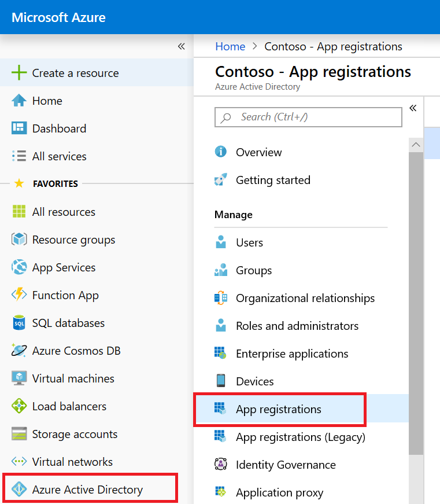Click the Dashboard icon
Viewport: 440px width, 504px height.
(19, 128)
